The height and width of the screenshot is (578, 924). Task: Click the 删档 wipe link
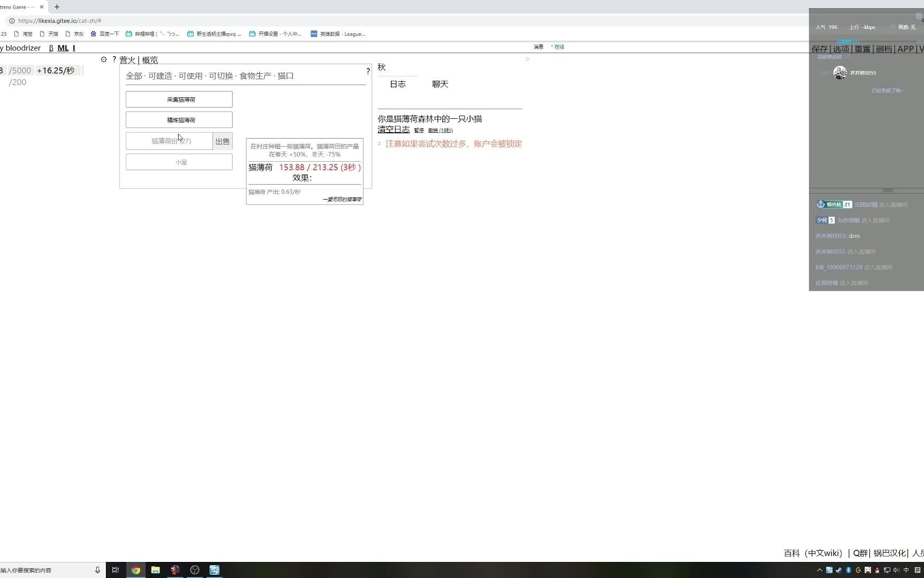[884, 49]
